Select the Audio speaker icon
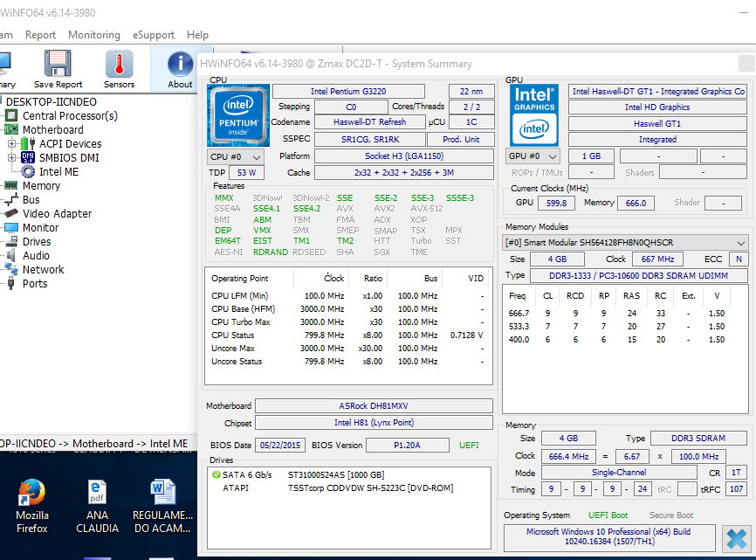The height and width of the screenshot is (560, 756). pyautogui.click(x=11, y=256)
